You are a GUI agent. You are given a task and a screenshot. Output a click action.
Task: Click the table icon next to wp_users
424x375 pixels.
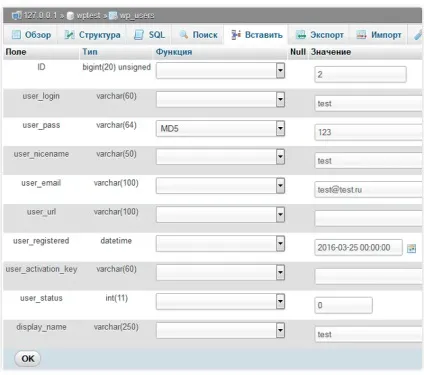[113, 16]
